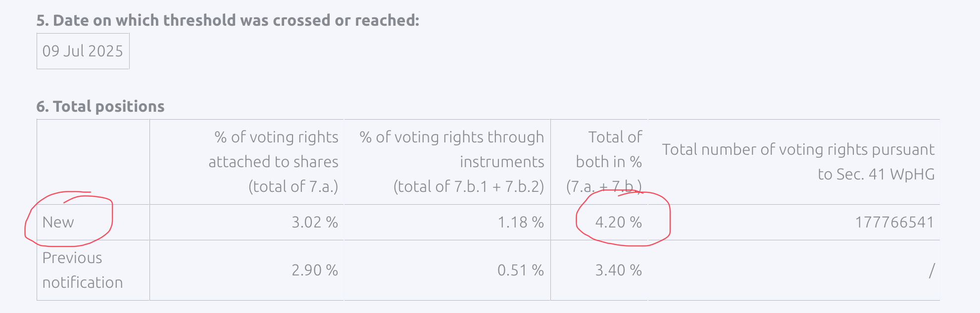Screen dimensions: 980x313
Task: Select the 0.51 % cell
Action: pyautogui.click(x=521, y=270)
